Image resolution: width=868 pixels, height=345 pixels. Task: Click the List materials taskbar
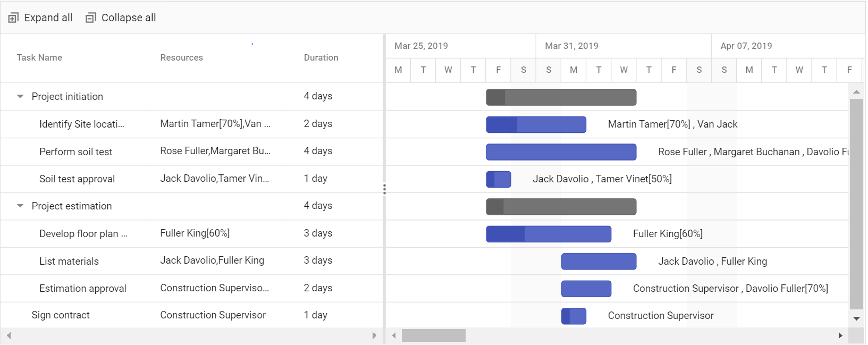[x=599, y=262]
